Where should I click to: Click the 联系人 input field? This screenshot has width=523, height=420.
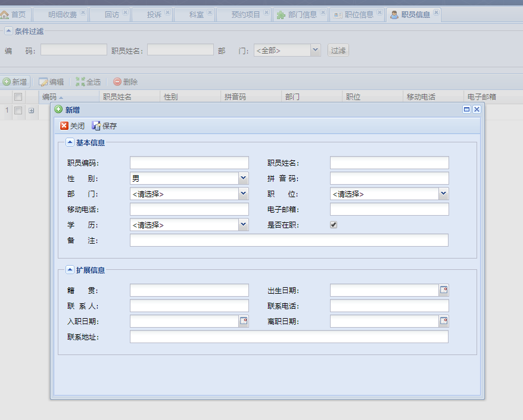tap(189, 306)
